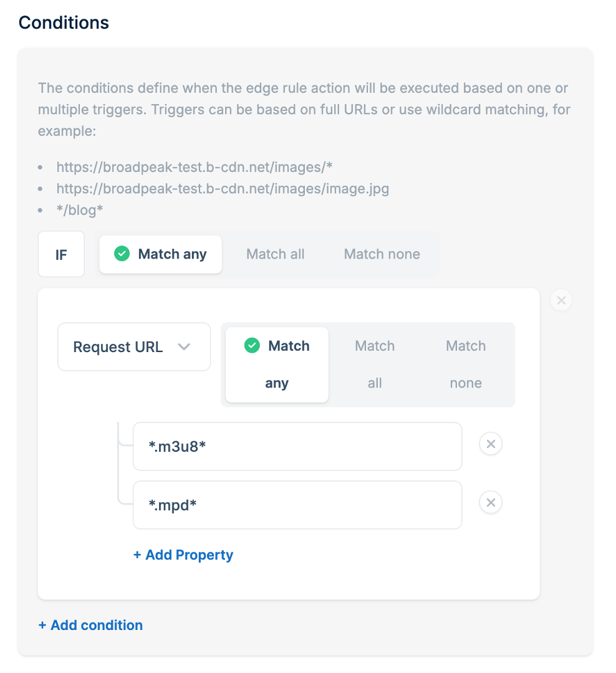Remove the *.m3u8* pattern row
The image size is (616, 673).
491,444
